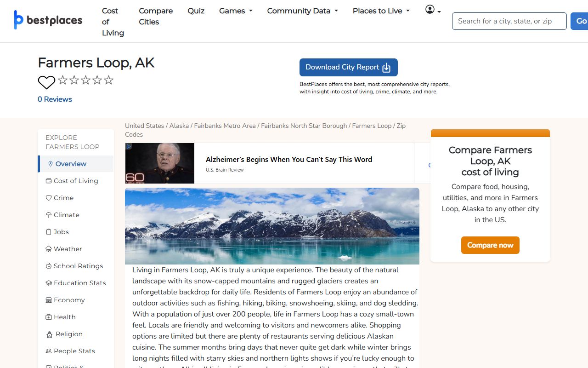Image resolution: width=588 pixels, height=368 pixels.
Task: Open the Weather cloud icon item
Action: pos(49,249)
